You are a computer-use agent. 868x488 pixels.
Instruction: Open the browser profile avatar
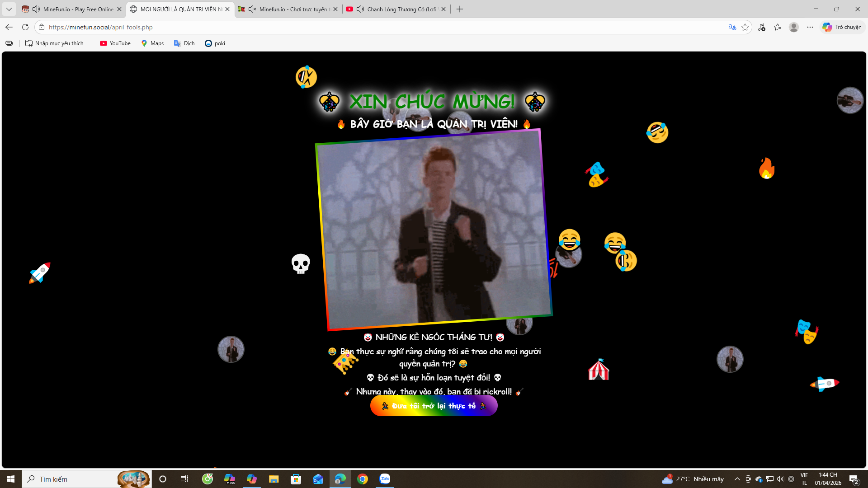click(793, 27)
